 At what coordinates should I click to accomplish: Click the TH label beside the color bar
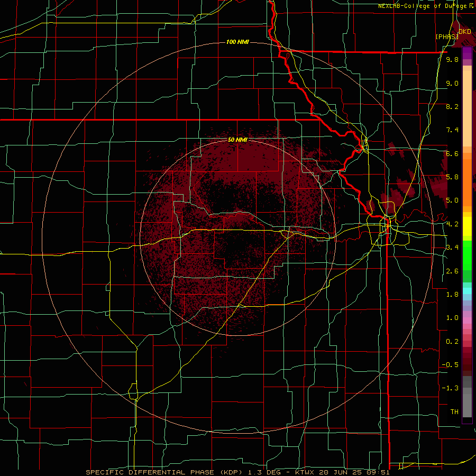[x=454, y=412]
